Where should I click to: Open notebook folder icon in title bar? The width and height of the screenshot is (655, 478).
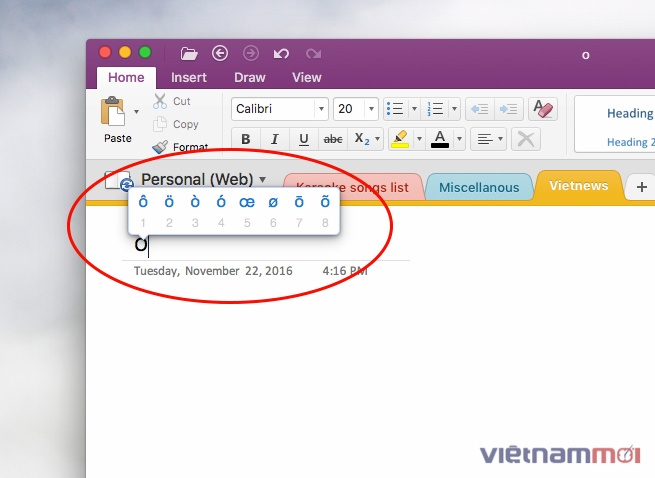click(189, 53)
